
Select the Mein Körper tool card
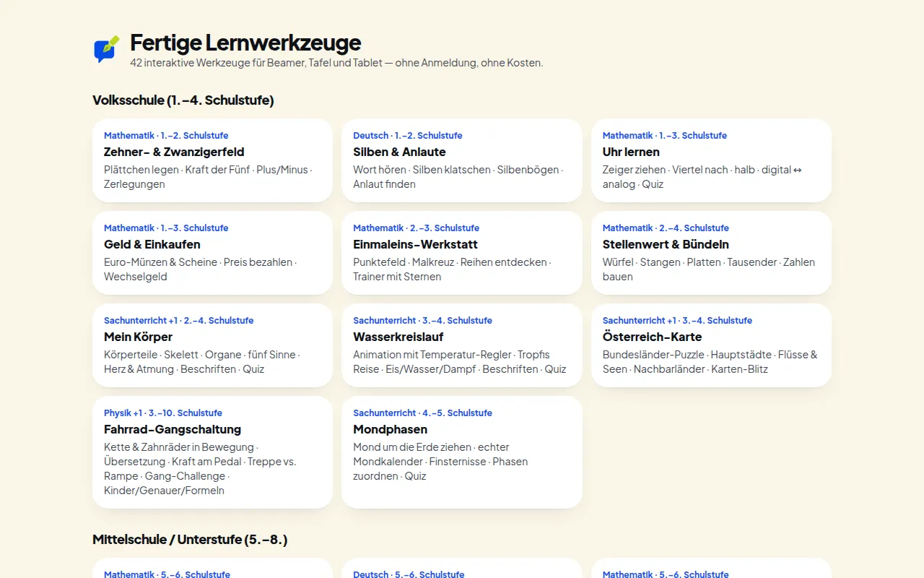tap(212, 345)
